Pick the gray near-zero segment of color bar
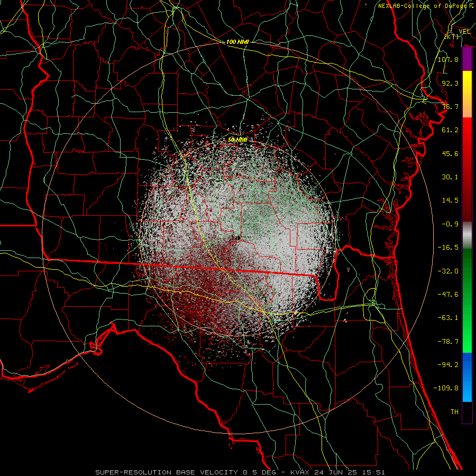 pyautogui.click(x=467, y=235)
